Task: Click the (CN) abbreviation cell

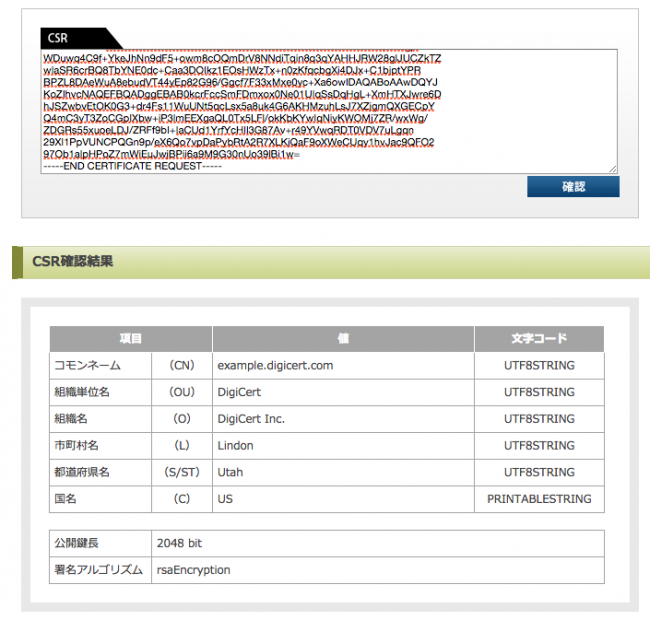Action: 182,366
